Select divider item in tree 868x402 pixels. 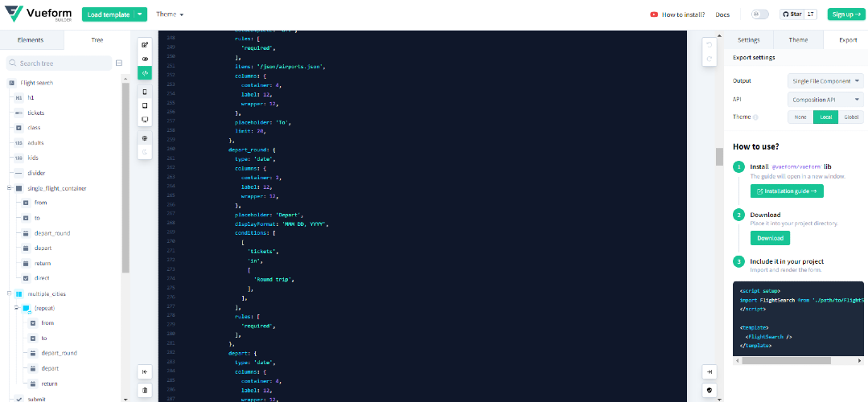click(36, 173)
